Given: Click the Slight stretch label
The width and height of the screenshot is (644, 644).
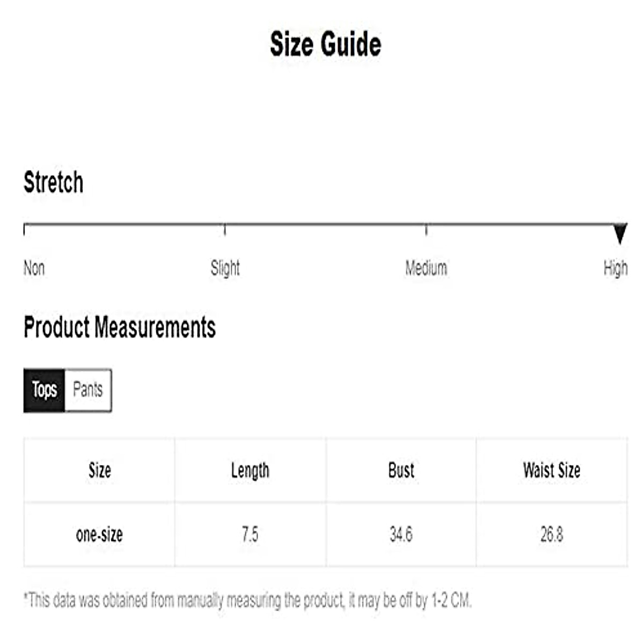Looking at the screenshot, I should (x=225, y=268).
